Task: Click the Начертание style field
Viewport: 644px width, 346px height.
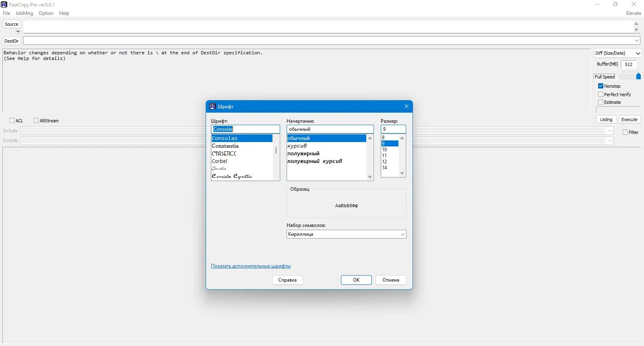Action: coord(330,129)
